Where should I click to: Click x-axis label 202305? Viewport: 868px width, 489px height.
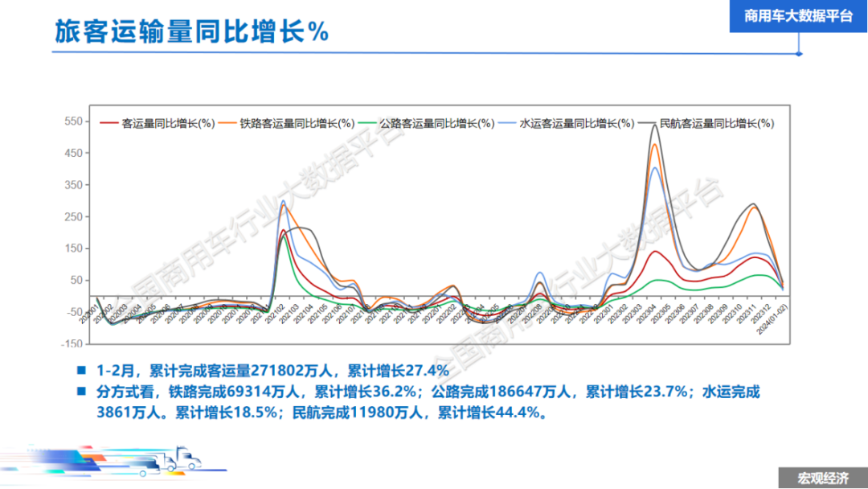(x=661, y=314)
